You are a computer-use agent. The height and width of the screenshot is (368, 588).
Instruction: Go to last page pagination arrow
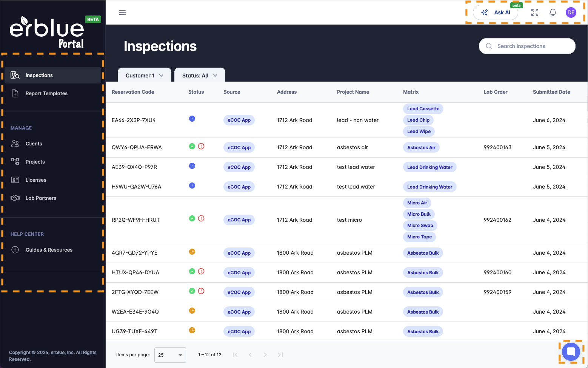click(280, 355)
